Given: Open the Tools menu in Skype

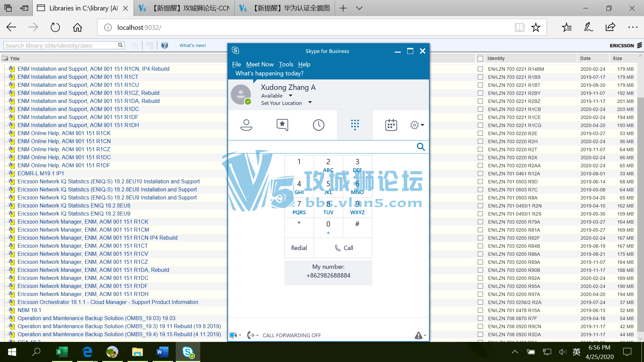Looking at the screenshot, I should pyautogui.click(x=286, y=64).
